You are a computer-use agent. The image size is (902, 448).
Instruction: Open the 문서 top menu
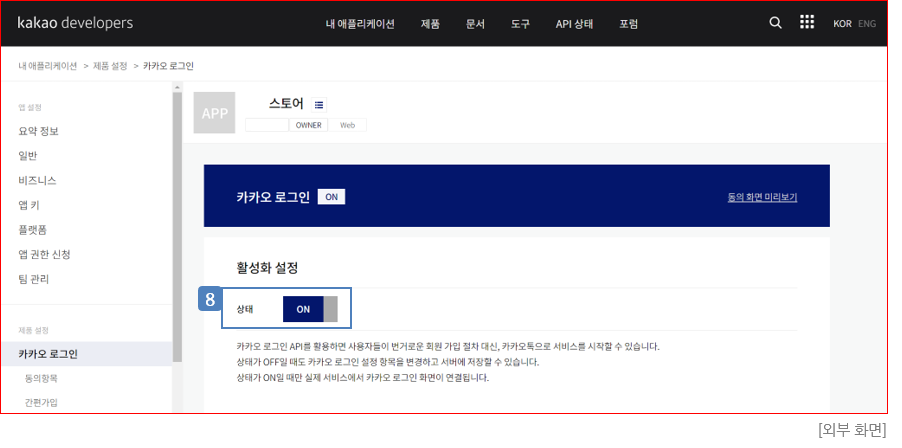(475, 24)
